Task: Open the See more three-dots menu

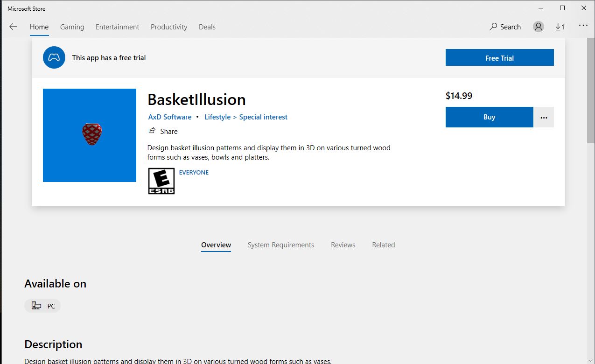Action: coord(583,26)
